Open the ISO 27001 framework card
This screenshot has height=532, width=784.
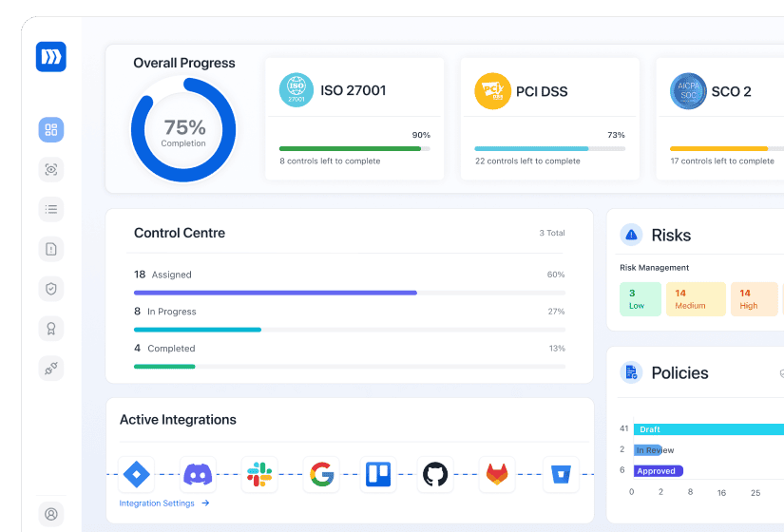click(354, 119)
